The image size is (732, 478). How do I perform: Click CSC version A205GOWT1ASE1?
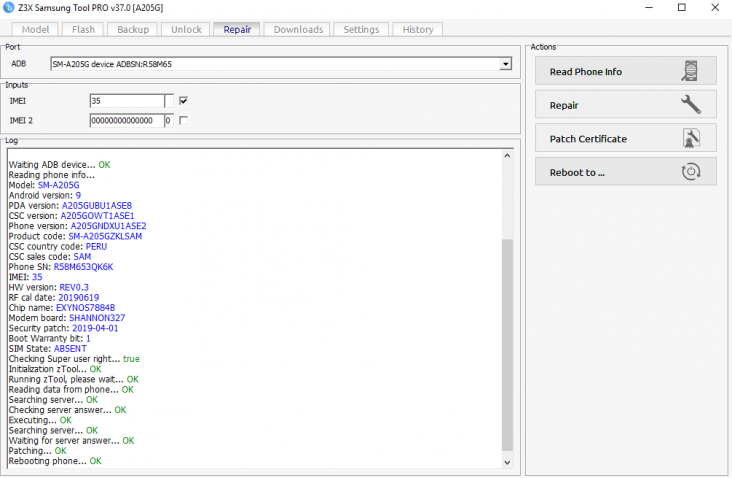click(97, 216)
